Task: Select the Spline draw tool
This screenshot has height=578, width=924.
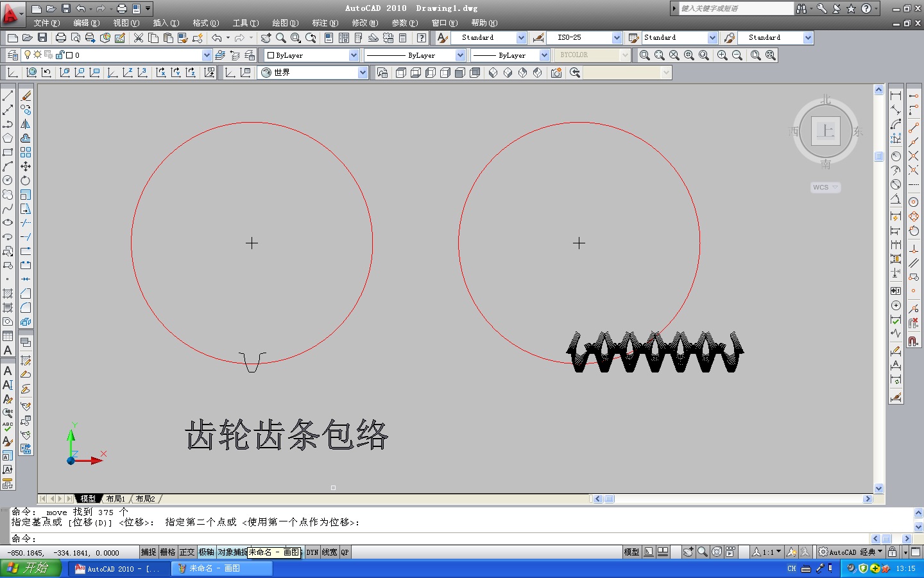Action: click(x=8, y=209)
